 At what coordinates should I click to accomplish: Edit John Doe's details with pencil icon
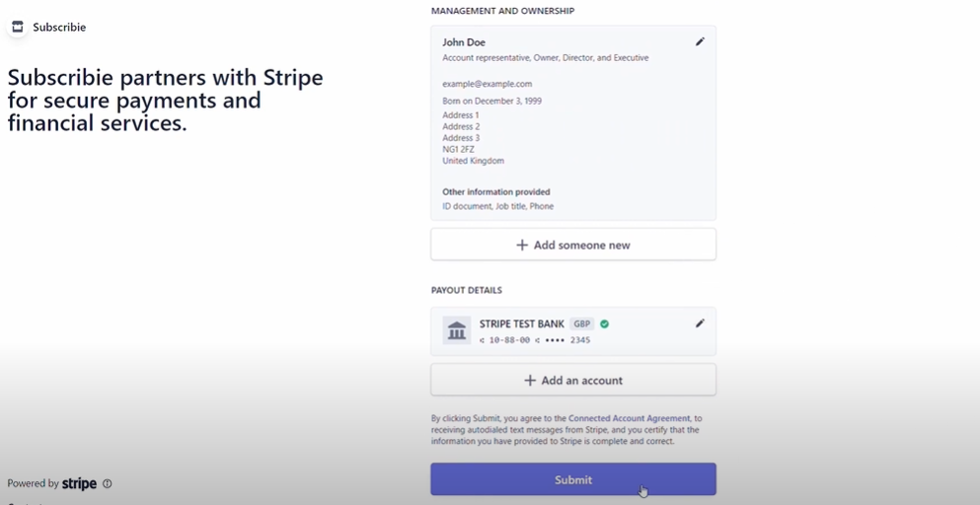700,41
